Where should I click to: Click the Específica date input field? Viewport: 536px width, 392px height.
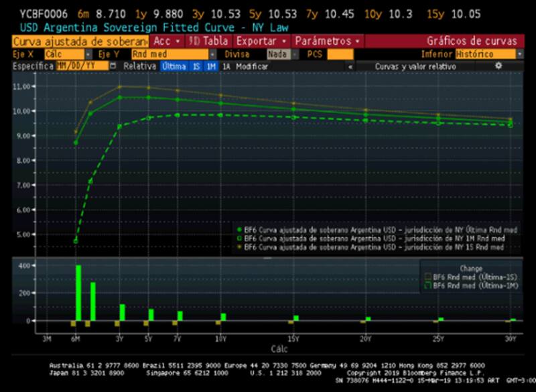pyautogui.click(x=80, y=66)
